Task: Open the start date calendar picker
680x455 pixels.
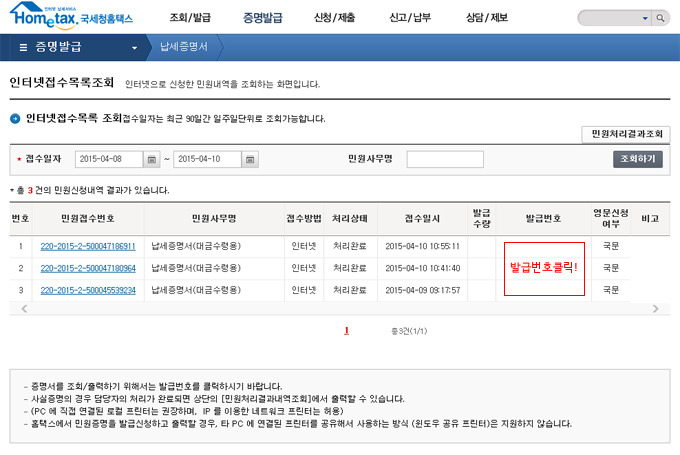Action: 151,160
